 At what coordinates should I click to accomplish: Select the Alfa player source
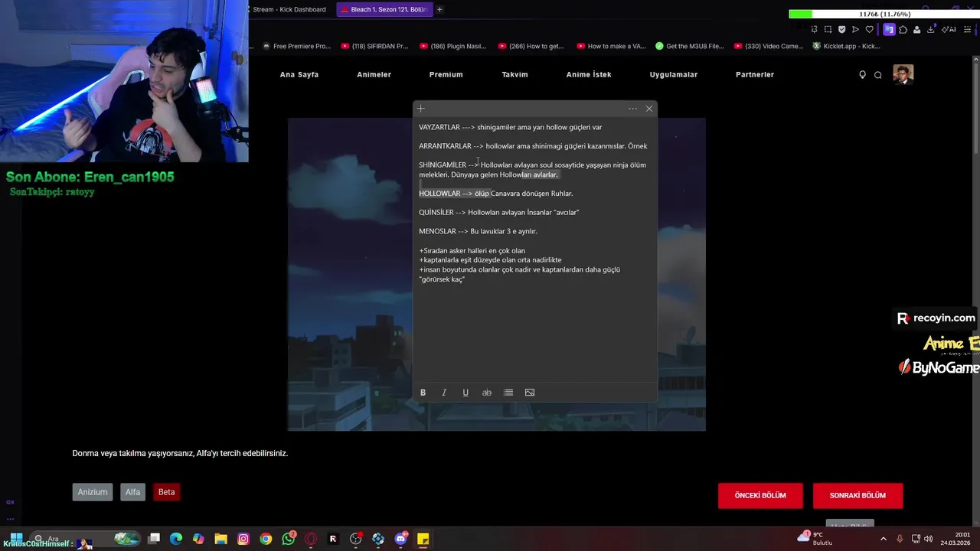[x=133, y=492]
